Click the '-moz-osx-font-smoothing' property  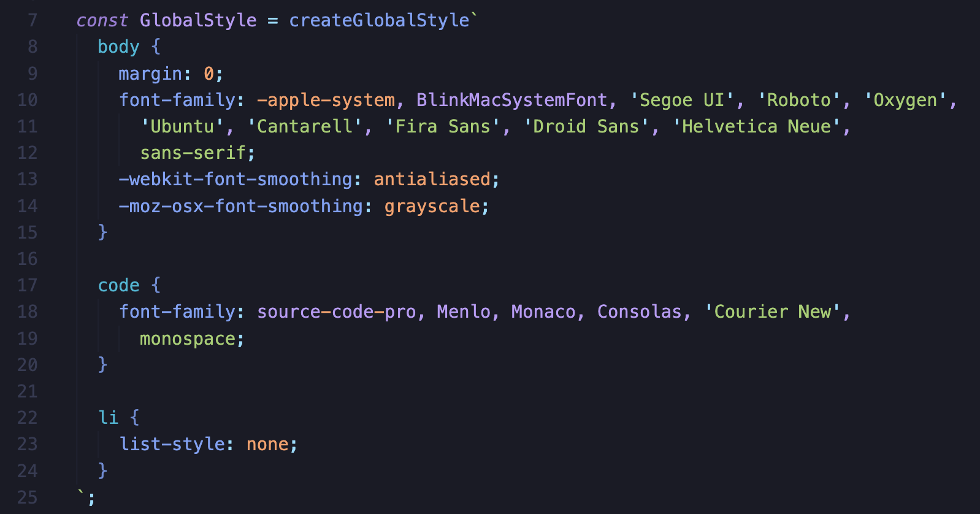coord(241,206)
